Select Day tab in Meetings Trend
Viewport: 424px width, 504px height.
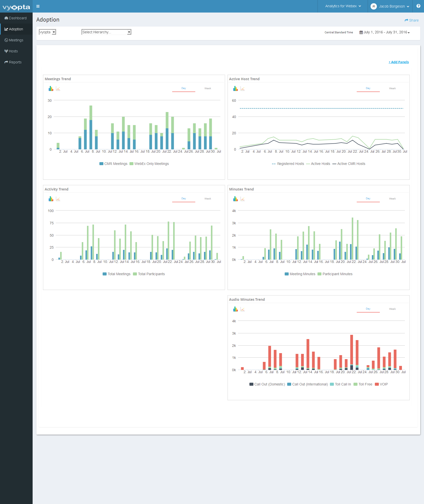click(184, 88)
